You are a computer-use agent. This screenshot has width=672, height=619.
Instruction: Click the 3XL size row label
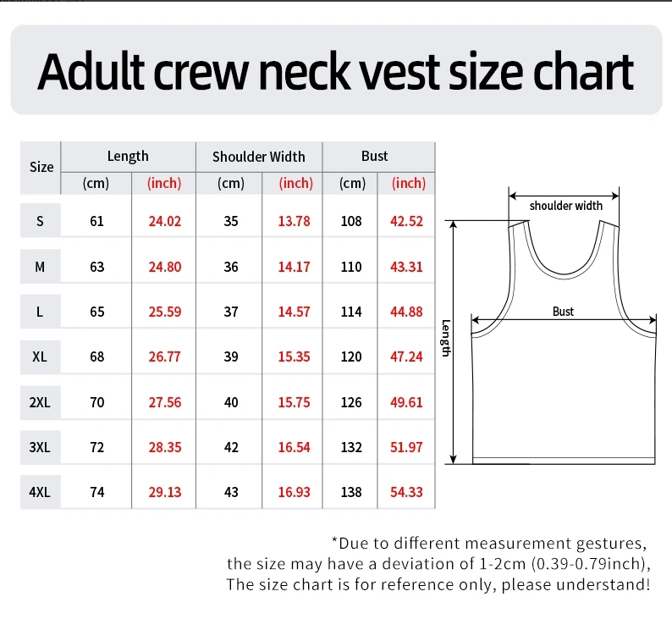[40, 447]
